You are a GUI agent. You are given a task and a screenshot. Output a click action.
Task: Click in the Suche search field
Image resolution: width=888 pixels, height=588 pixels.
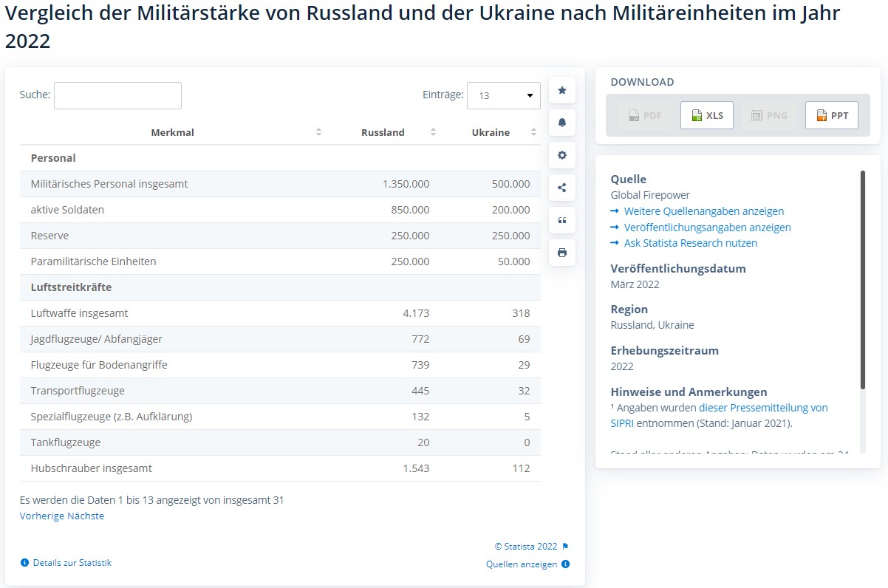point(117,96)
